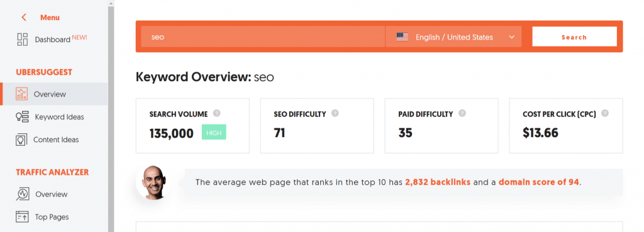Click the paid difficulty value 35
644x232 pixels.
(x=405, y=133)
